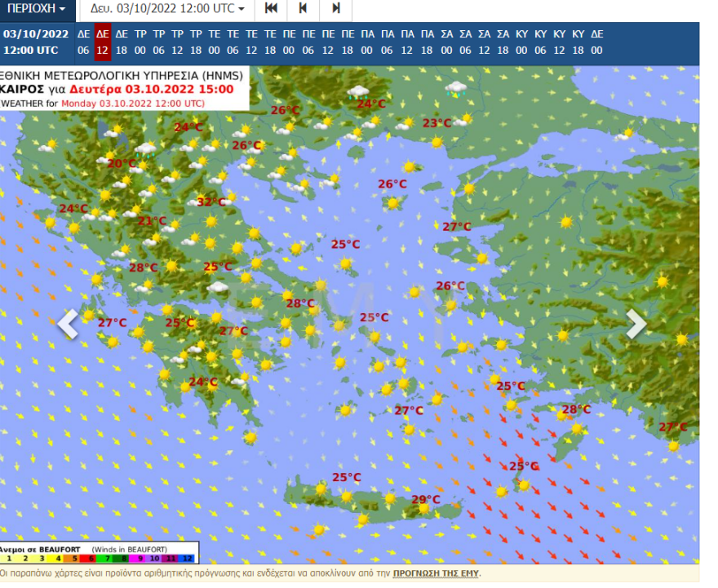Click the sun icon beside 29°C on Crete
Viewport: 718px width, 588px height.
point(423,508)
